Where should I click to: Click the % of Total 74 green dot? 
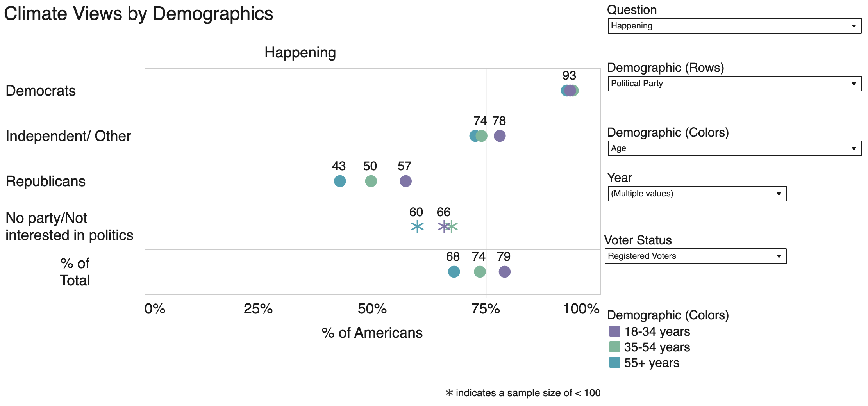(x=480, y=272)
